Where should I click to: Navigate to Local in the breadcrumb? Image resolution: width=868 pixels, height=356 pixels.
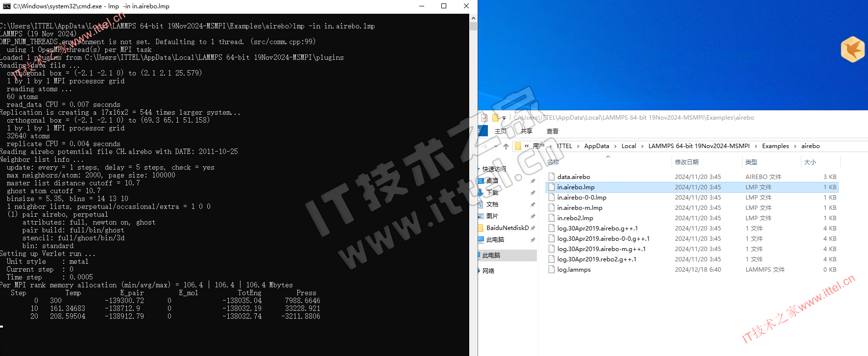point(629,146)
